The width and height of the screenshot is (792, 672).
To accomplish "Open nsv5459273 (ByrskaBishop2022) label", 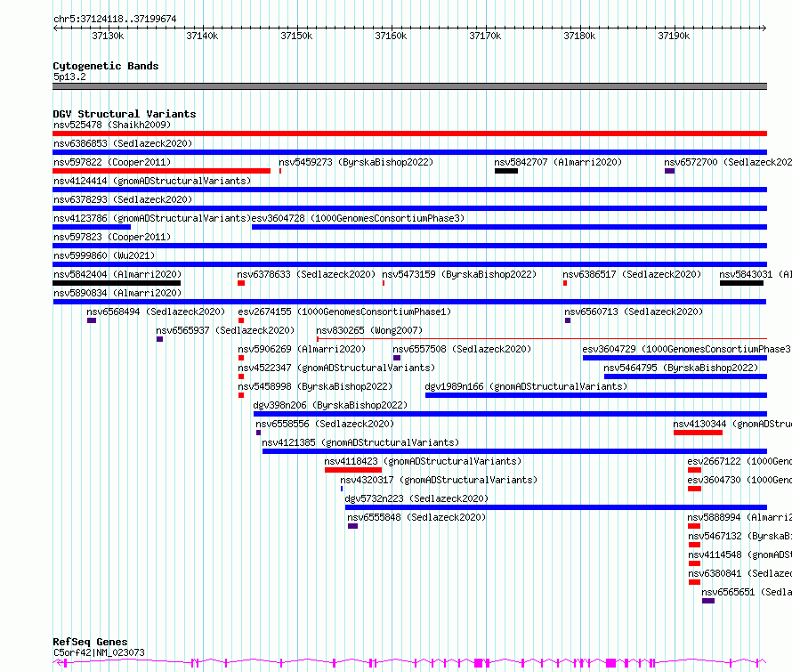I will pos(356,162).
